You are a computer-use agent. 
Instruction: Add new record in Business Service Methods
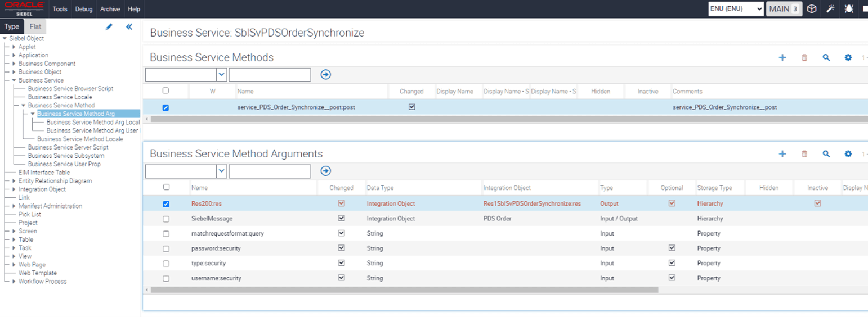(x=782, y=57)
